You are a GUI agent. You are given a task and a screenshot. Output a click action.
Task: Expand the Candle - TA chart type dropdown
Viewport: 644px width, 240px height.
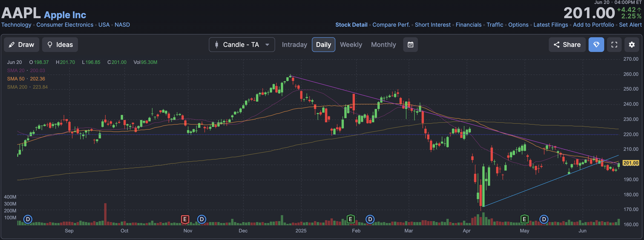(242, 45)
